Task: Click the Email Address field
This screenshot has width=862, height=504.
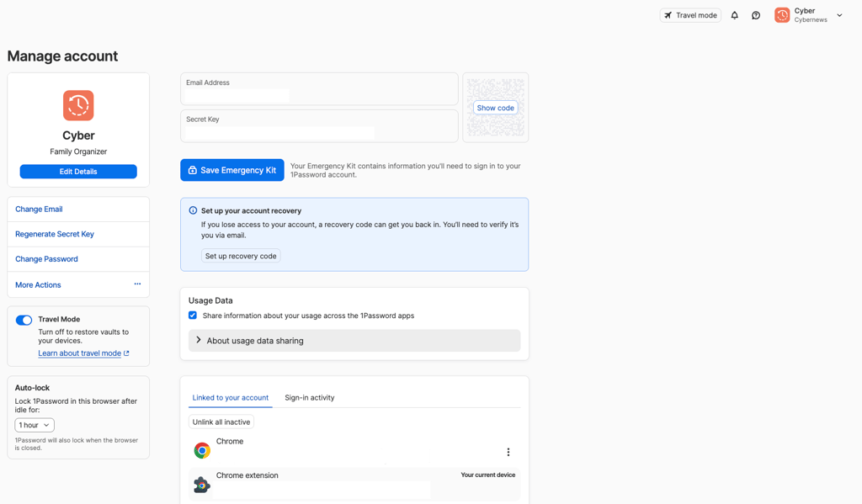Action: tap(319, 89)
